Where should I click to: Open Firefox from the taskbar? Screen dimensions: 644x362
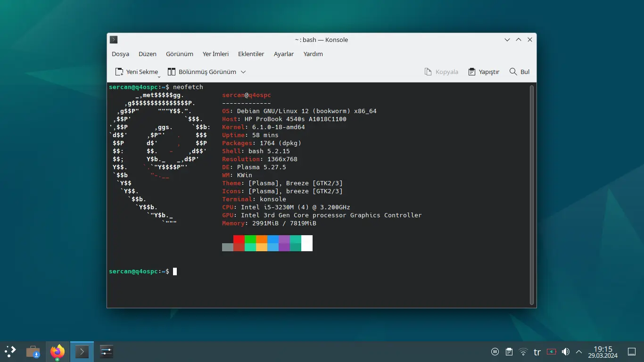58,352
